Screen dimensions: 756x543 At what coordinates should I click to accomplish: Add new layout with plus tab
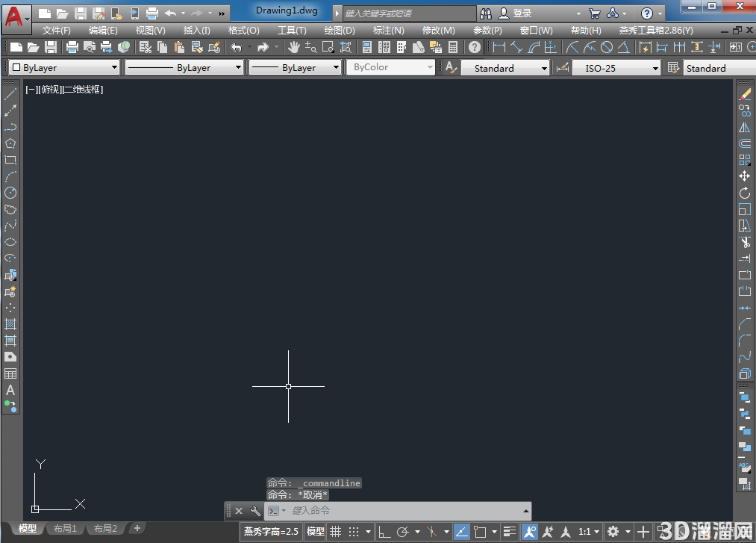coord(137,528)
